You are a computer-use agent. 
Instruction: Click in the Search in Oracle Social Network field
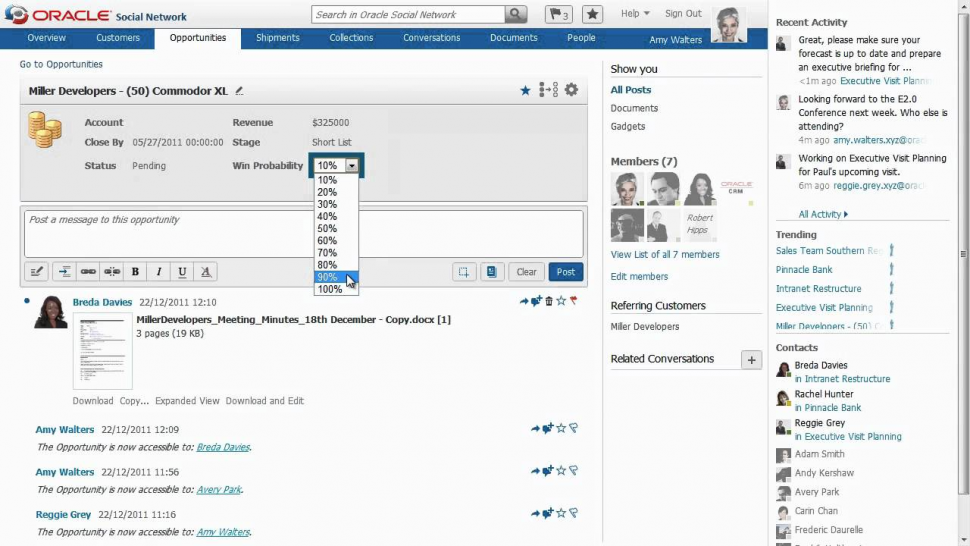click(408, 14)
